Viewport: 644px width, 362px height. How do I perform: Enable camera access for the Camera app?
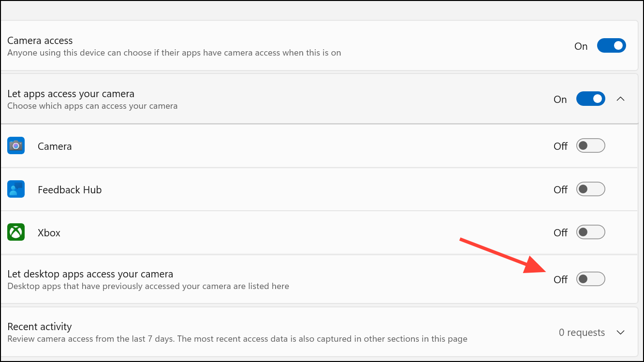click(591, 145)
